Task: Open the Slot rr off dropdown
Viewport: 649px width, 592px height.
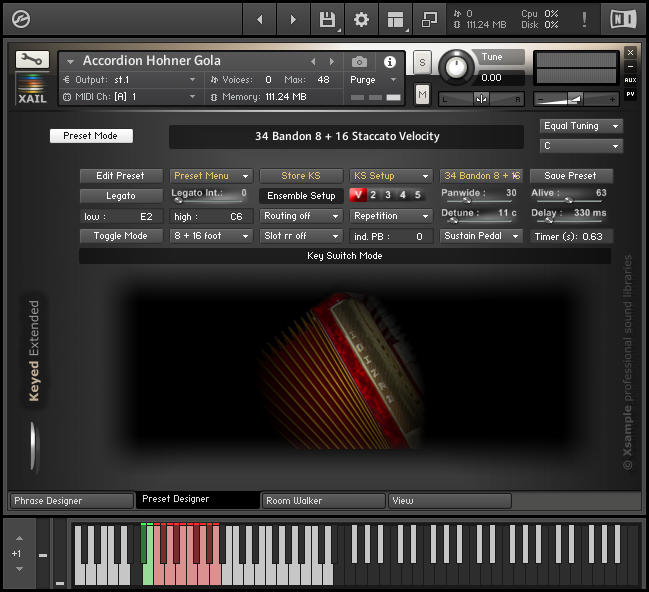Action: pos(301,236)
